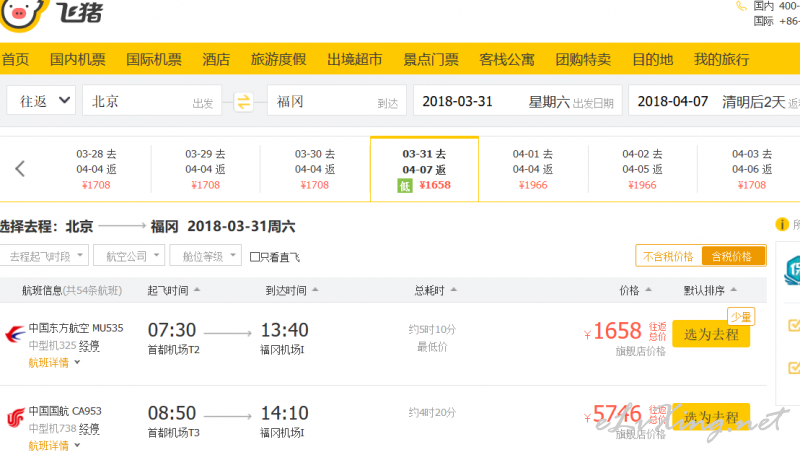Sort flights by price arrow

coord(648,290)
